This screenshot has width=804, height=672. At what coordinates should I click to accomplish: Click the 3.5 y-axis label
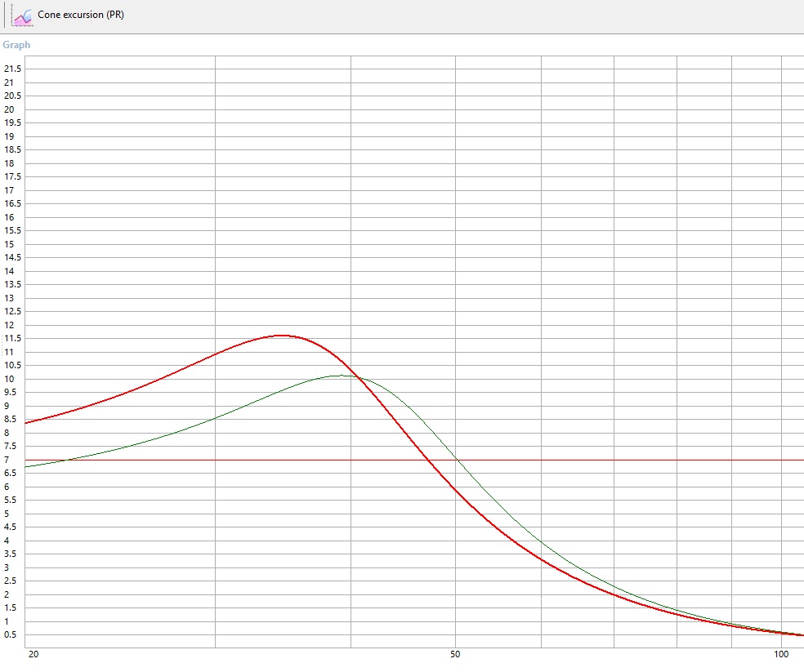(11, 554)
